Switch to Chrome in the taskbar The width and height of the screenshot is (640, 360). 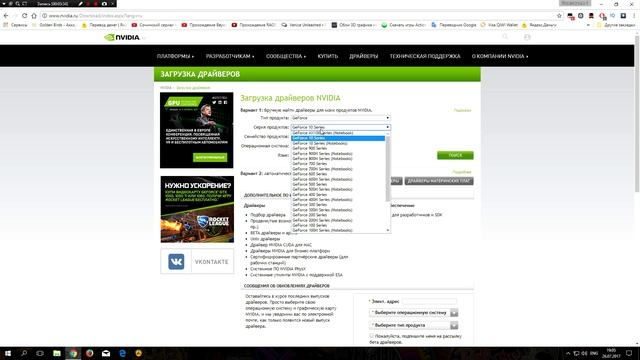[73, 353]
